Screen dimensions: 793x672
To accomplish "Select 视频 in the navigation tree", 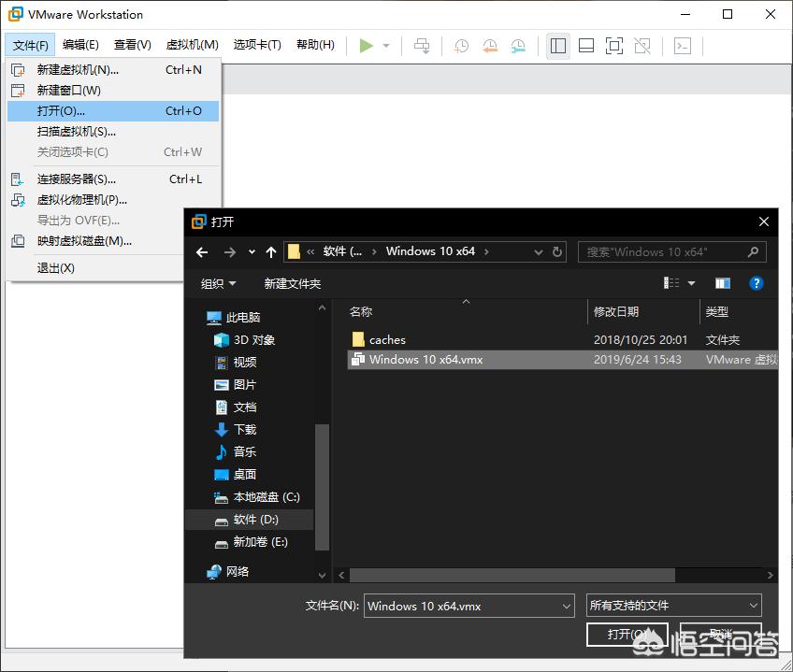I will (237, 362).
